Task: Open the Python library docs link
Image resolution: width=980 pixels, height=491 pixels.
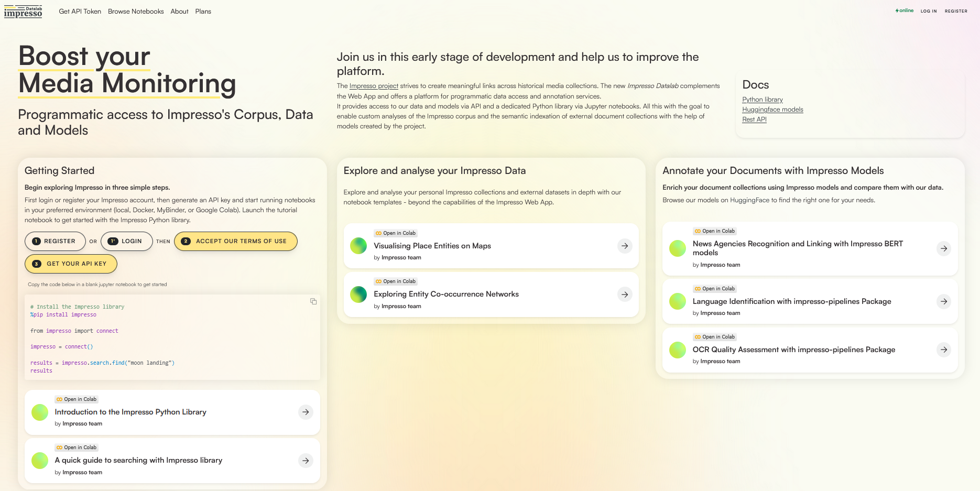Action: click(x=762, y=100)
